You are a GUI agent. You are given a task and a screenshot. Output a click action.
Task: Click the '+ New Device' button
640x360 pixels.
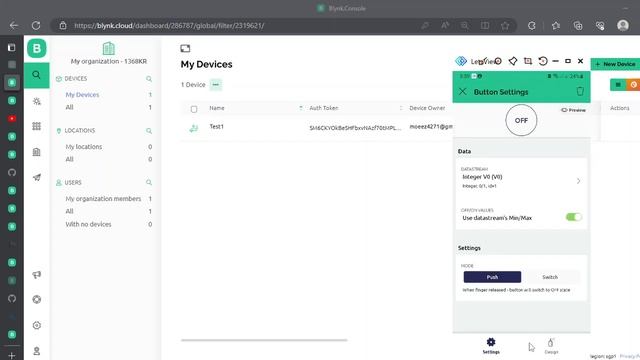(615, 64)
